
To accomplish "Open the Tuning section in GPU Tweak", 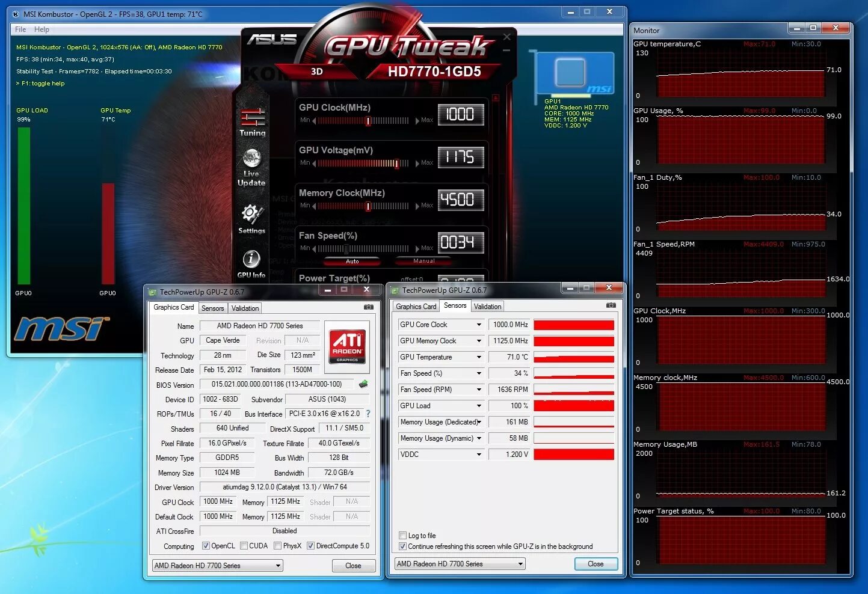I will pyautogui.click(x=253, y=122).
